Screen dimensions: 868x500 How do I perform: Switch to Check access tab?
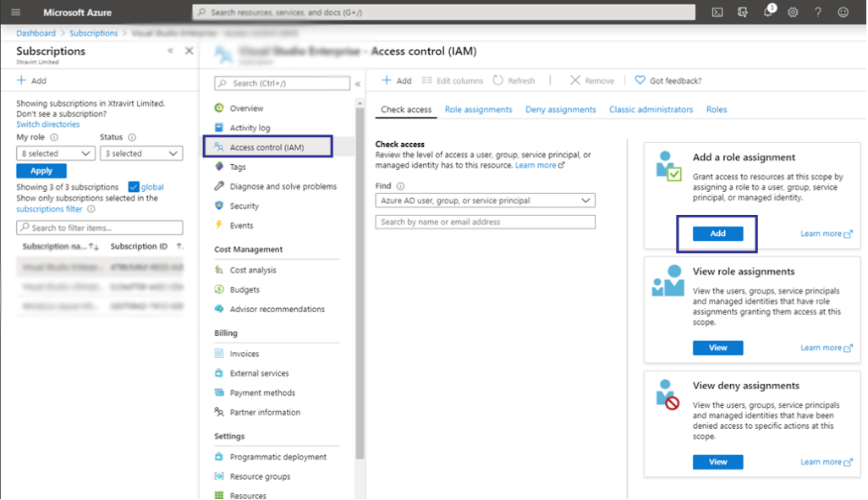pyautogui.click(x=406, y=110)
